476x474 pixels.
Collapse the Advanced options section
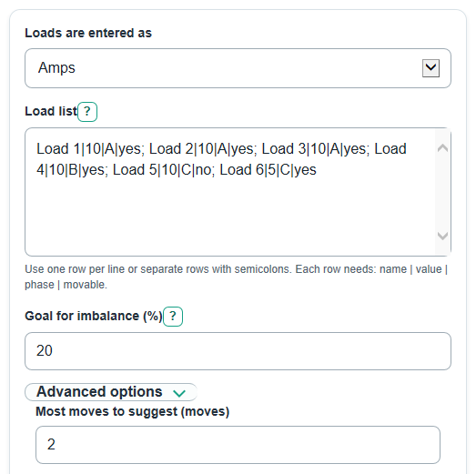click(111, 392)
